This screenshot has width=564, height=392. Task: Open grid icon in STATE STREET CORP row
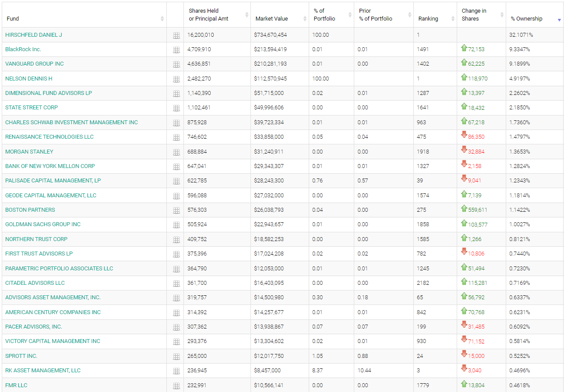pos(176,108)
